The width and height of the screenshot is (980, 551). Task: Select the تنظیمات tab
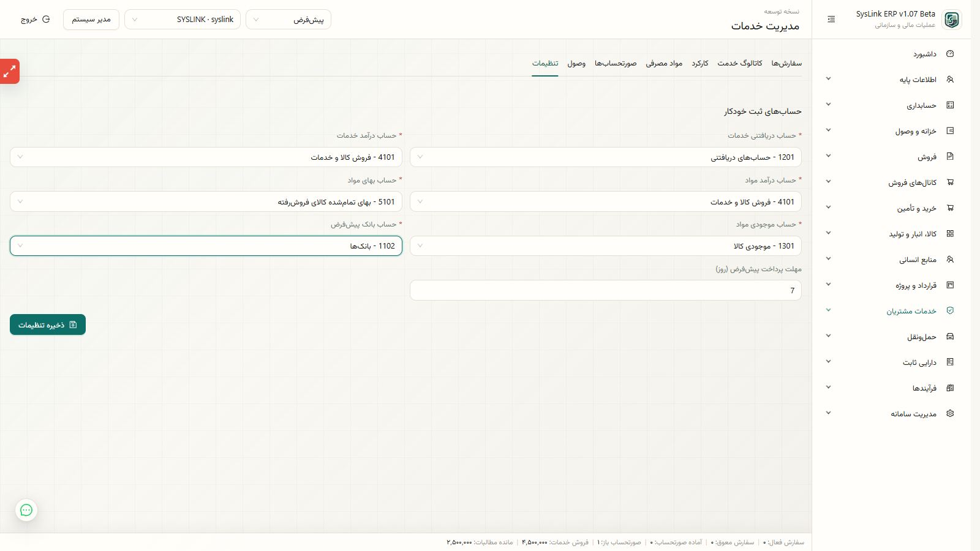click(545, 64)
